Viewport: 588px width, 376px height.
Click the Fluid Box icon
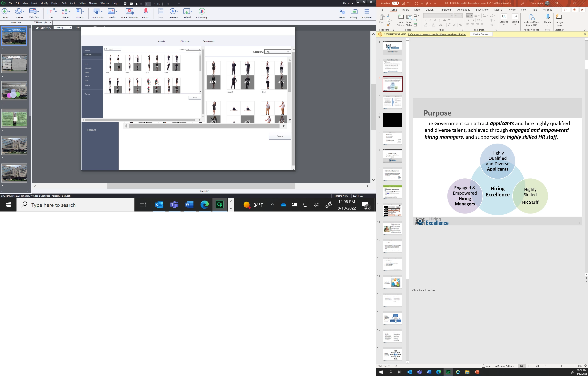(x=33, y=11)
